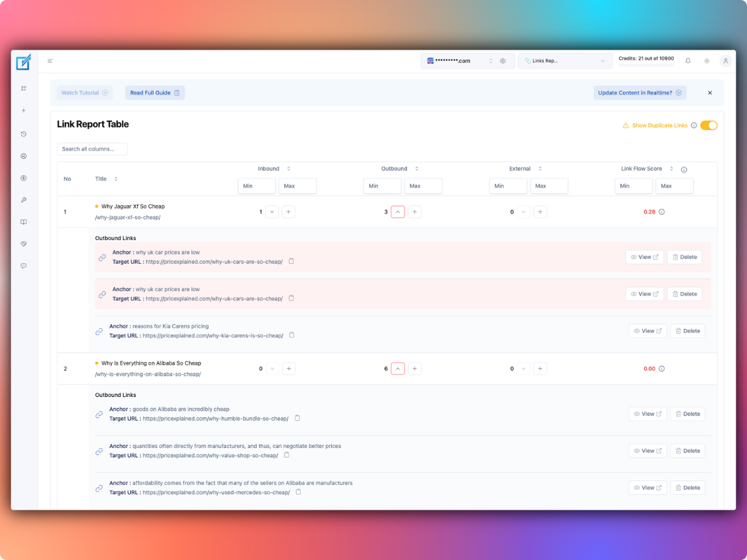Click the Outbound Max filter field

click(423, 186)
